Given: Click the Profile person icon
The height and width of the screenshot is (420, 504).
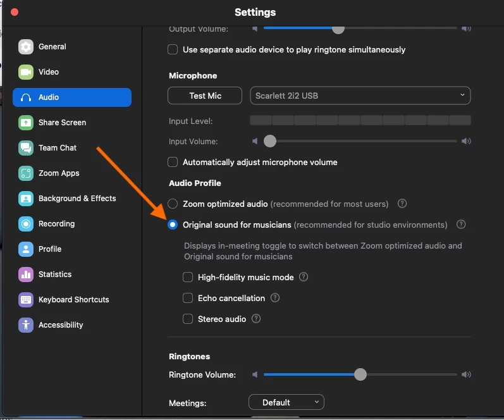Looking at the screenshot, I should point(26,249).
